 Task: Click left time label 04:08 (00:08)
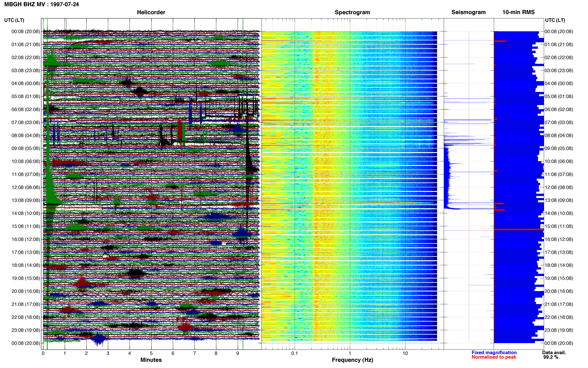(26, 83)
